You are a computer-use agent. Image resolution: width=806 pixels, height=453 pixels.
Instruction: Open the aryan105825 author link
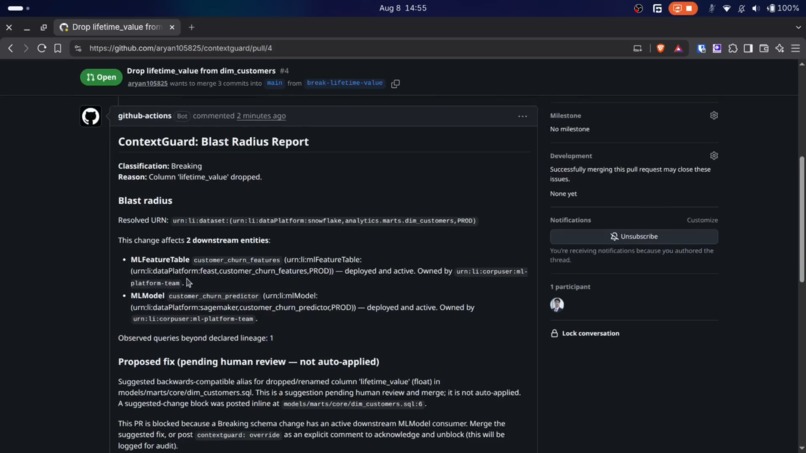point(148,83)
